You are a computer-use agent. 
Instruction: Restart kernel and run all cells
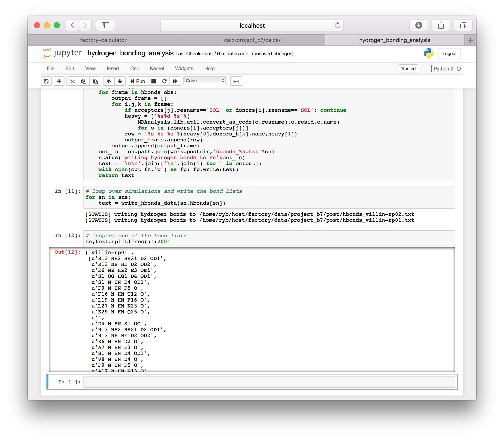[x=175, y=81]
